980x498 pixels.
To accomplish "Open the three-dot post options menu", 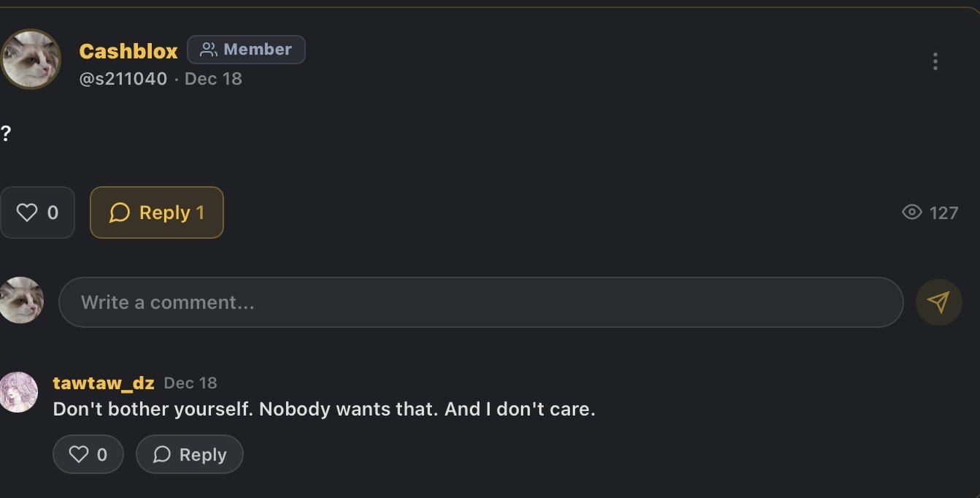I will click(x=935, y=61).
